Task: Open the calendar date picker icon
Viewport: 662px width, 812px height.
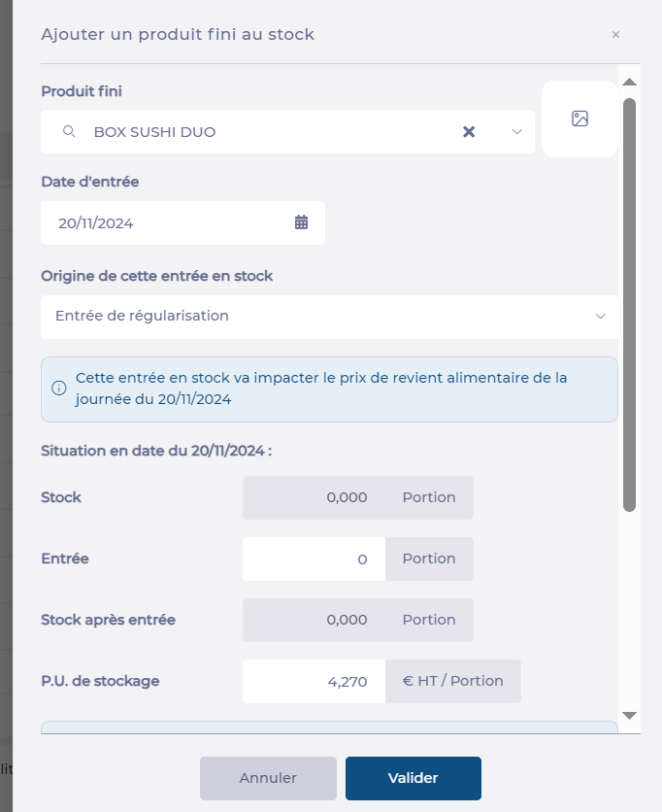Action: tap(301, 222)
